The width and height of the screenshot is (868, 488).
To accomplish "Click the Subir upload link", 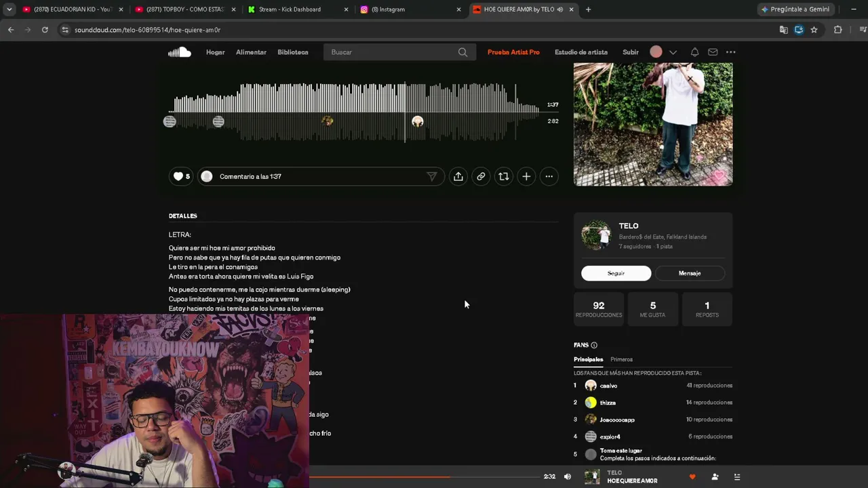I will pos(631,52).
